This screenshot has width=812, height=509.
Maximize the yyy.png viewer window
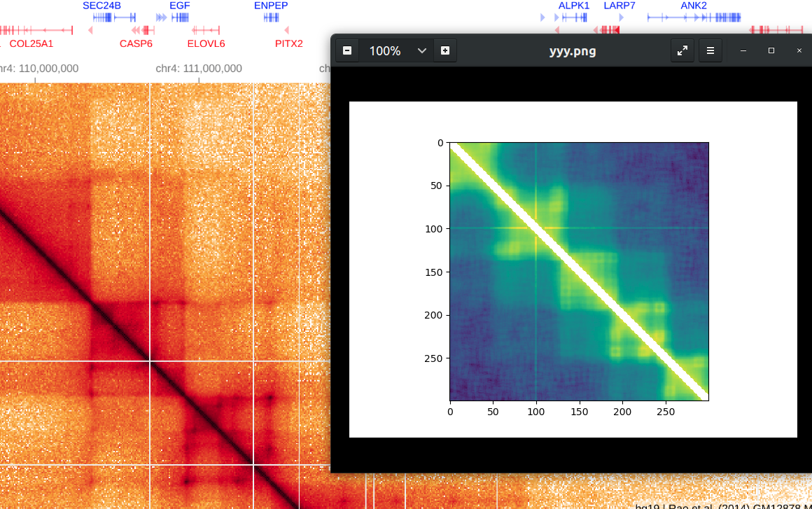click(x=771, y=50)
